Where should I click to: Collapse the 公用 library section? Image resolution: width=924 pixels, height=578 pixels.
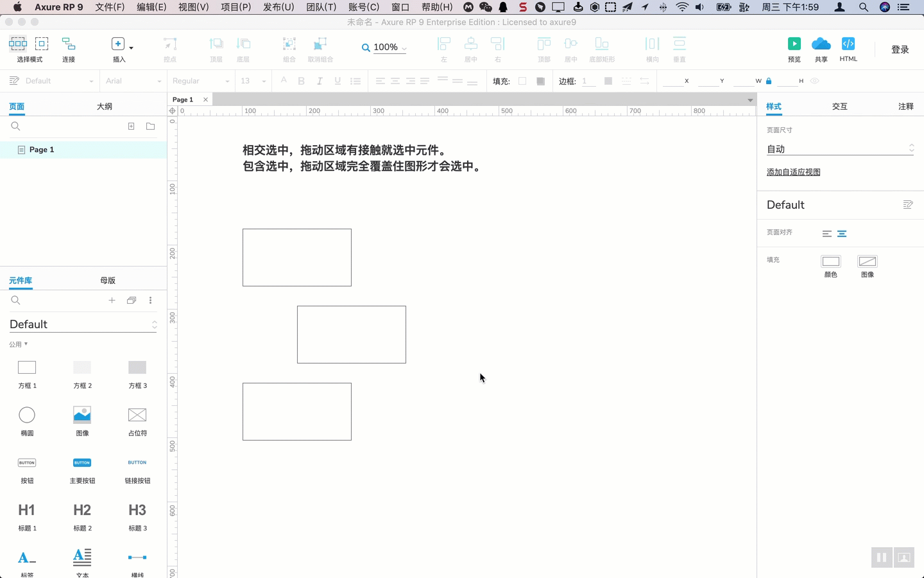(x=19, y=344)
